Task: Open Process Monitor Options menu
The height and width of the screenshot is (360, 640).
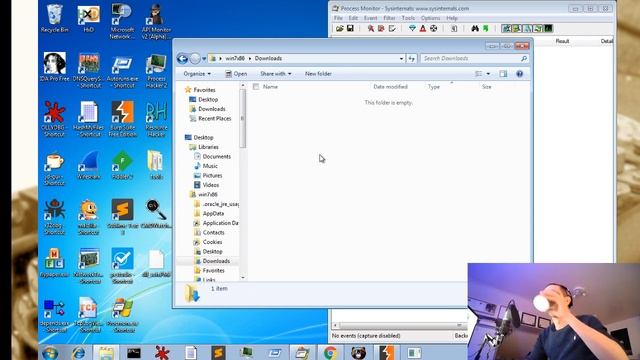Action: coord(430,18)
